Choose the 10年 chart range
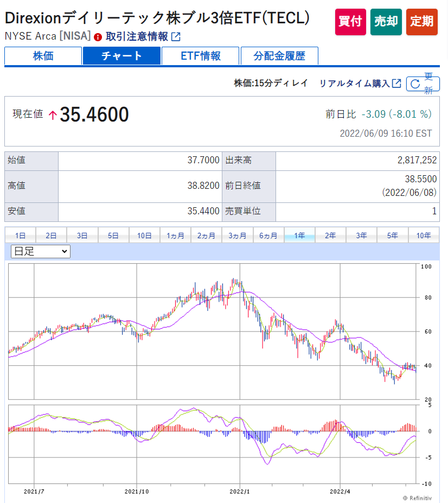This screenshot has height=503, width=448. (424, 235)
